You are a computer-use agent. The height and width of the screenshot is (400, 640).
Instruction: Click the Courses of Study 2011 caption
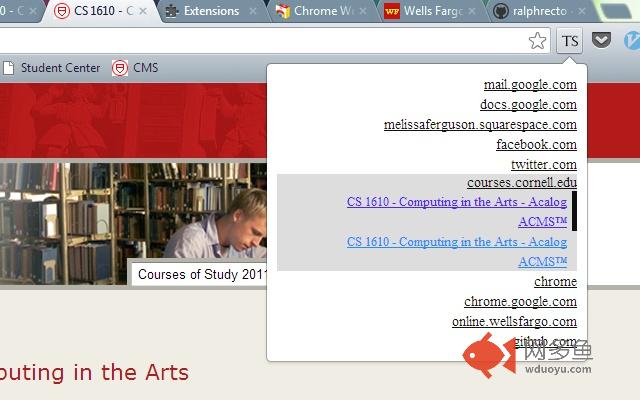tap(203, 274)
